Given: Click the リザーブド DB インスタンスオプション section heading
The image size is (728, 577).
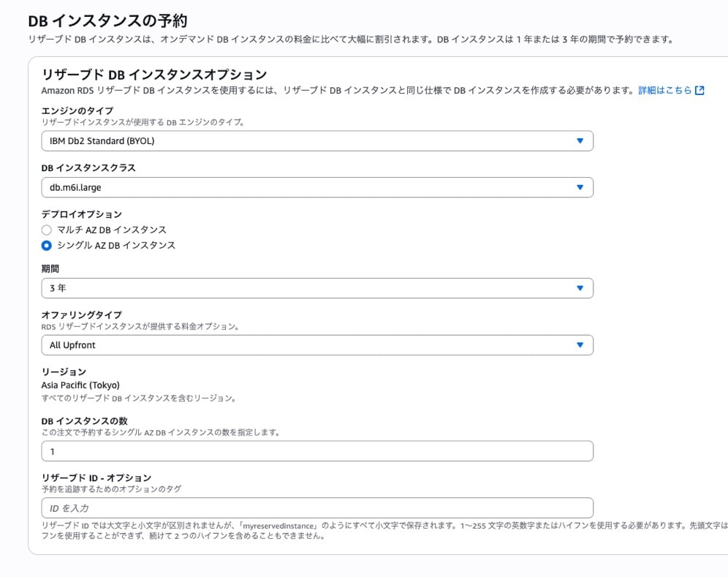Looking at the screenshot, I should click(154, 75).
